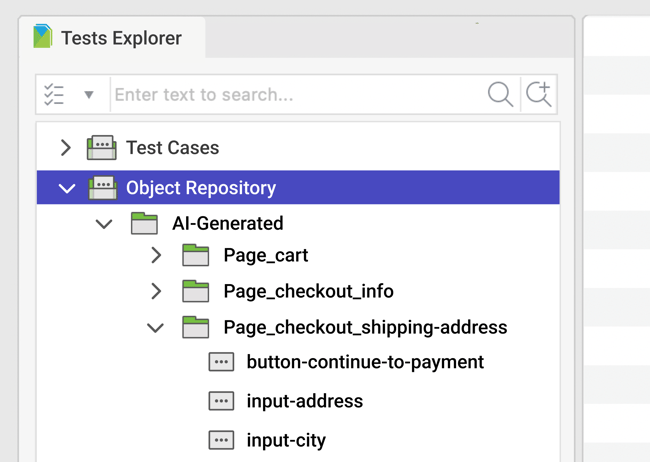Click the Object Repository icon

[x=102, y=187]
